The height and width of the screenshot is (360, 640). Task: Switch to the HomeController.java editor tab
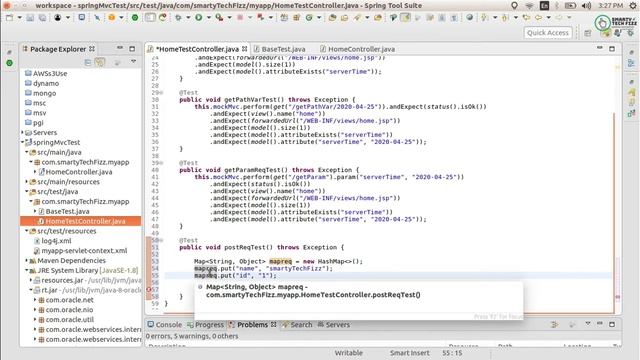pyautogui.click(x=358, y=49)
